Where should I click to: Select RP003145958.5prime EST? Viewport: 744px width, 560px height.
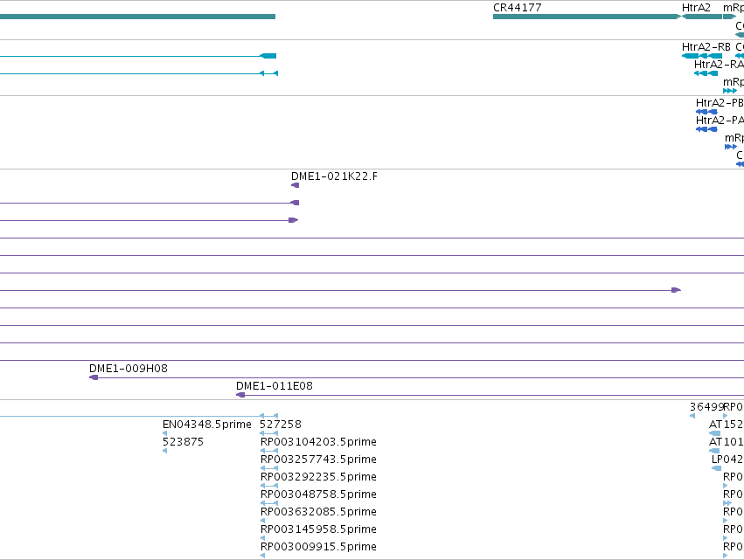click(x=262, y=537)
